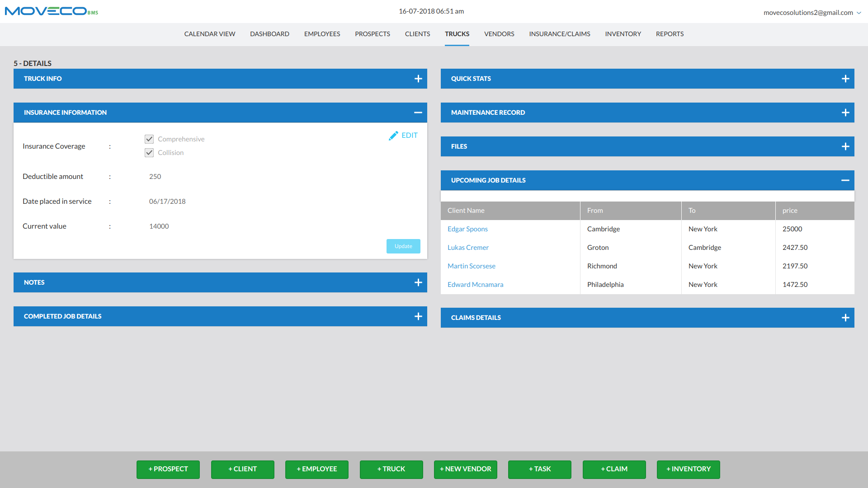868x488 pixels.
Task: Expand the CLAIMS DETAILS plus icon
Action: pyautogui.click(x=845, y=317)
